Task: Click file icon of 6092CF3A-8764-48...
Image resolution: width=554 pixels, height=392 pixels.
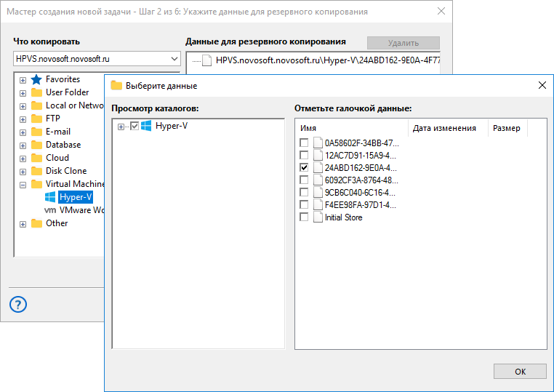Action: coord(318,180)
